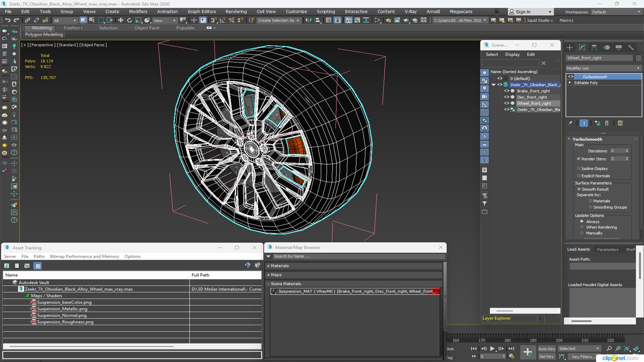Select the Select and Move tool

[120, 20]
